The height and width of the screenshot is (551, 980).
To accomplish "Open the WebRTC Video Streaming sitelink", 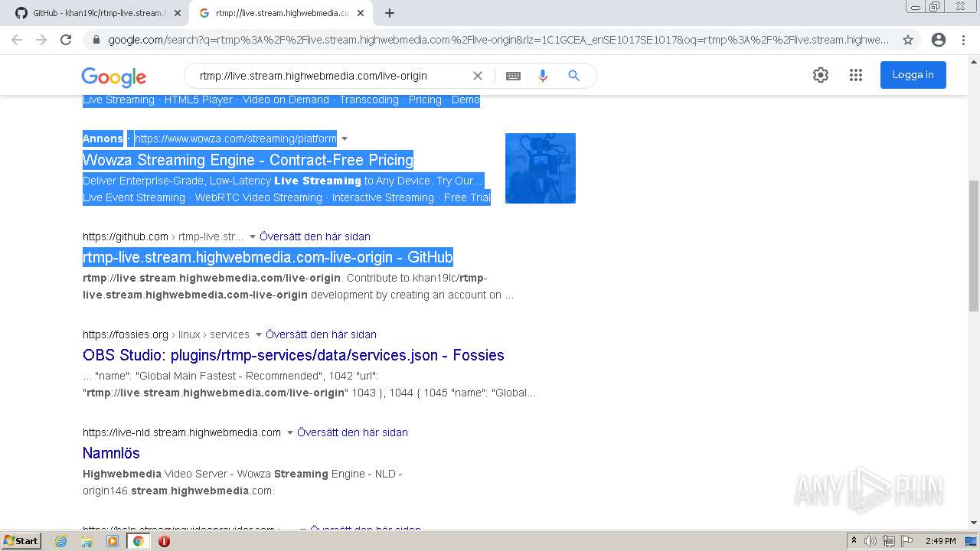I will (x=258, y=197).
